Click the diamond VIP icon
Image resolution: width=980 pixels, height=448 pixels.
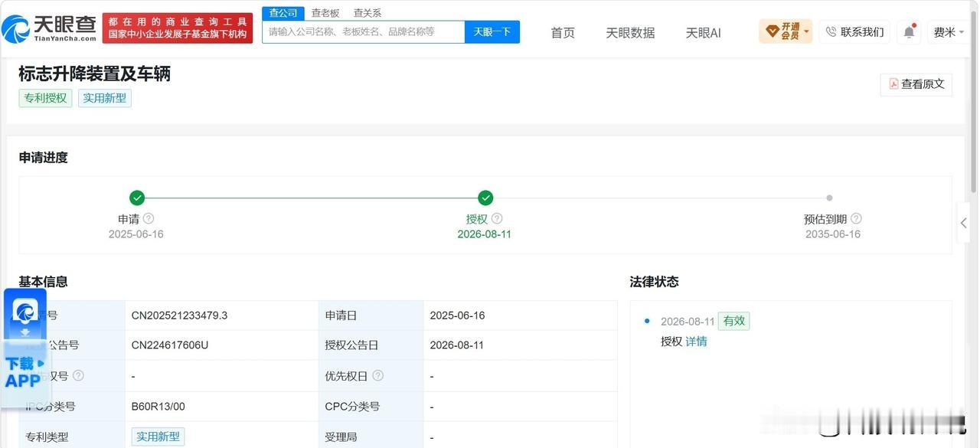point(772,31)
